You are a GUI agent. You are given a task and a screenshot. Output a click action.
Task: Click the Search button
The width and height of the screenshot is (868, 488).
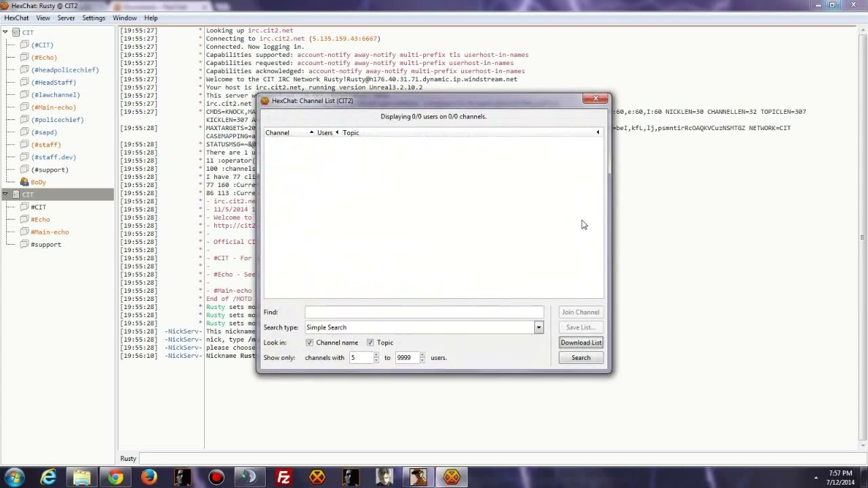[581, 358]
